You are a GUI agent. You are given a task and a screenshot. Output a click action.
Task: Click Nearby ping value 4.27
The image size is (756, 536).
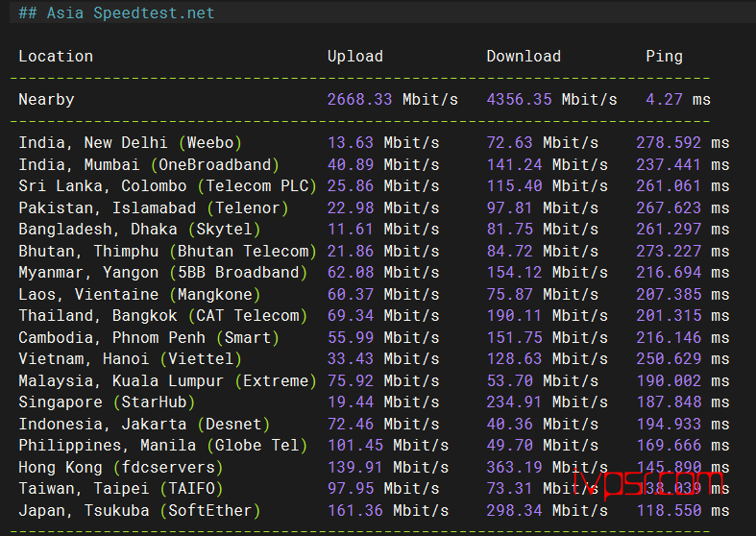[x=665, y=99]
